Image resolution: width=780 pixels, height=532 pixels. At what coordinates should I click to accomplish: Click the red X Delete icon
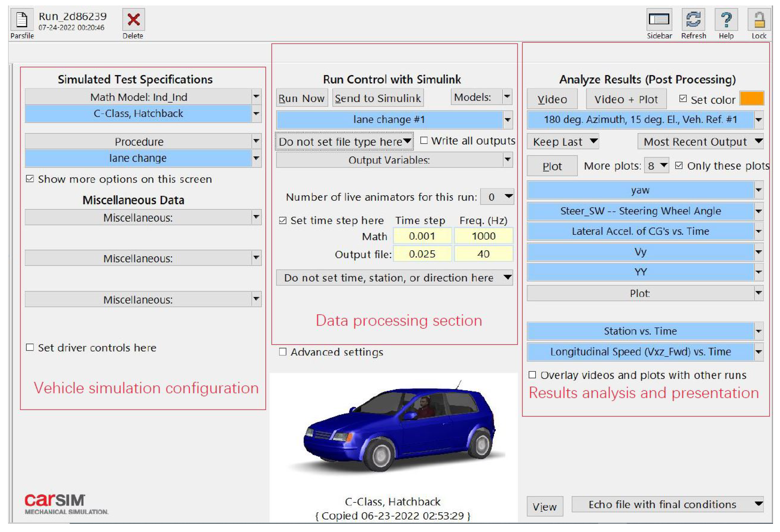[133, 19]
